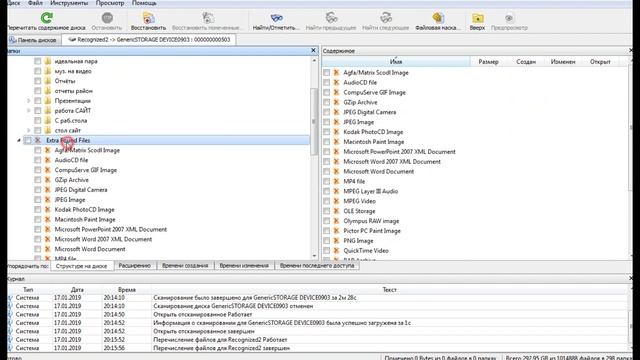Click icon beside Kodak PhotoCD Image in tree

(48, 209)
